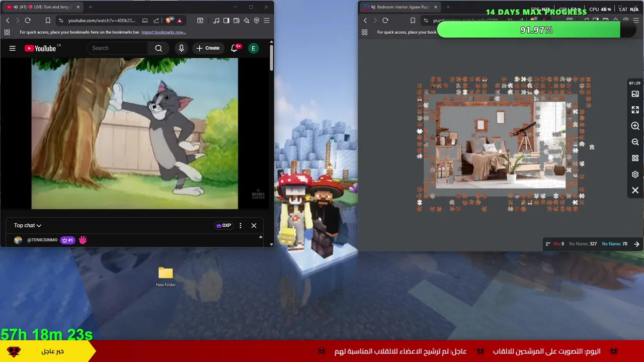Click the @TENICSINMO chat username
This screenshot has height=362, width=644.
coord(42,240)
